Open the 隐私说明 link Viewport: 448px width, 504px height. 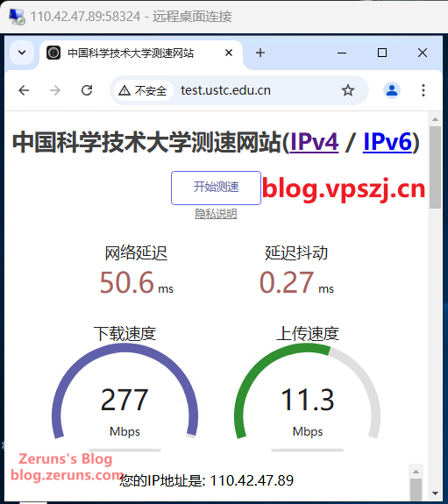[x=216, y=214]
